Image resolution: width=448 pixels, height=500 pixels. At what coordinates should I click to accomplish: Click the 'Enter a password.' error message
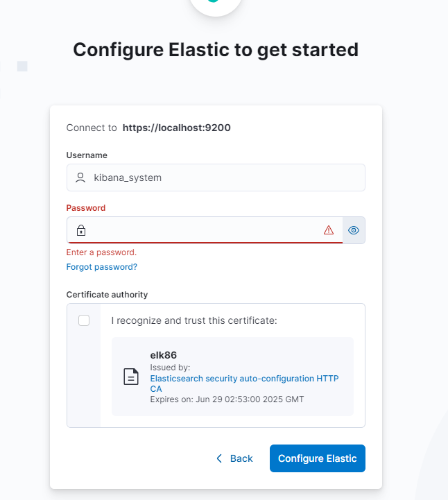(101, 252)
